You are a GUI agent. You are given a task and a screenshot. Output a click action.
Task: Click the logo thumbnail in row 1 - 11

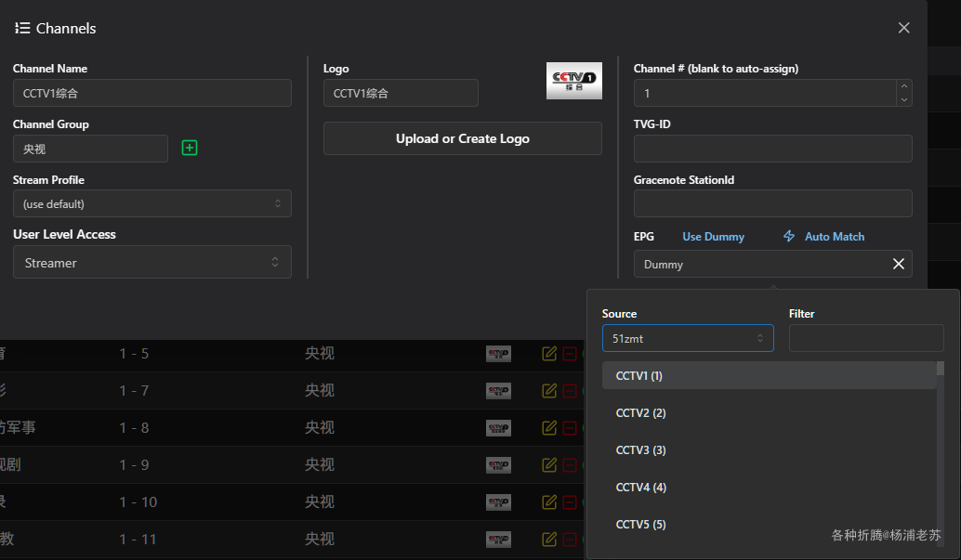498,540
